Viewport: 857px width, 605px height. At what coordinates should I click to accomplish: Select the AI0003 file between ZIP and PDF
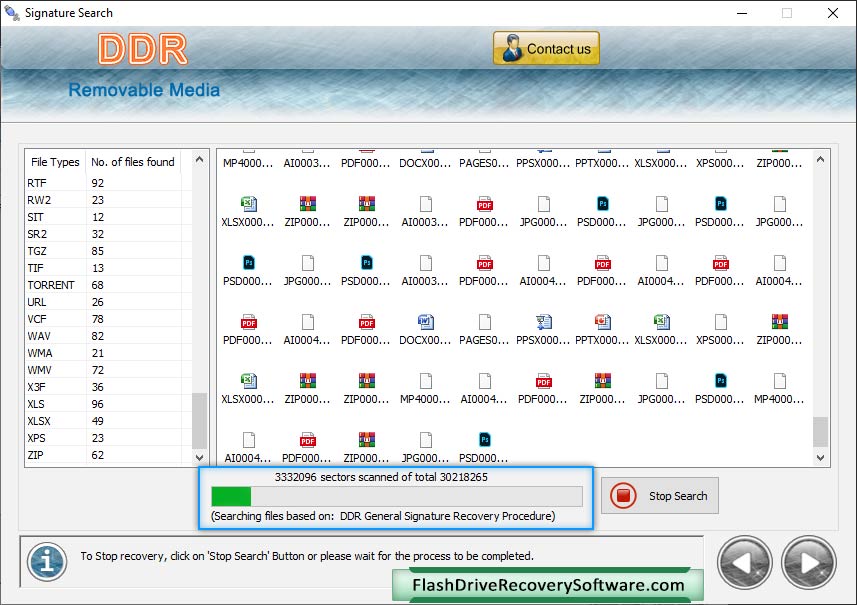point(425,204)
